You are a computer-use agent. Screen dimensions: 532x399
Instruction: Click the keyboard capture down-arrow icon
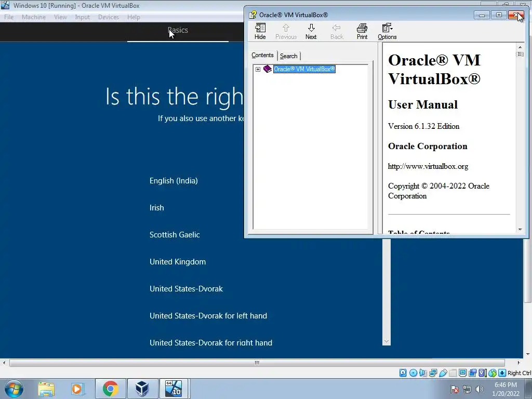coord(502,373)
